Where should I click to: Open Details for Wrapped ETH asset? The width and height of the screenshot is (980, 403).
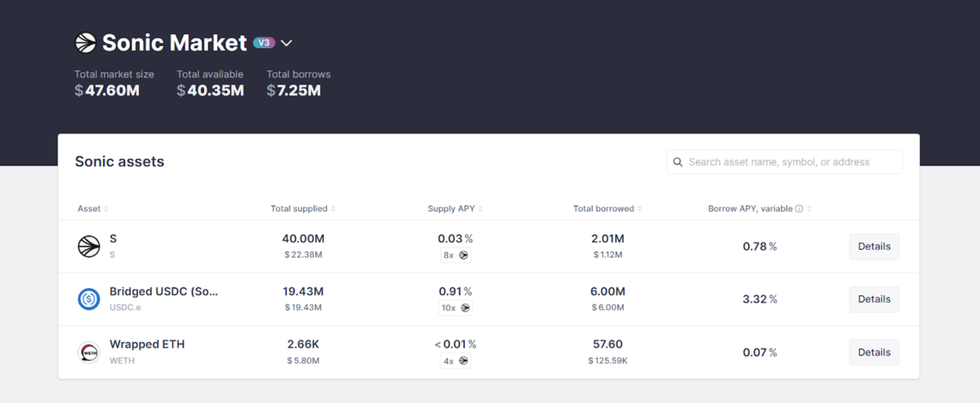(874, 352)
